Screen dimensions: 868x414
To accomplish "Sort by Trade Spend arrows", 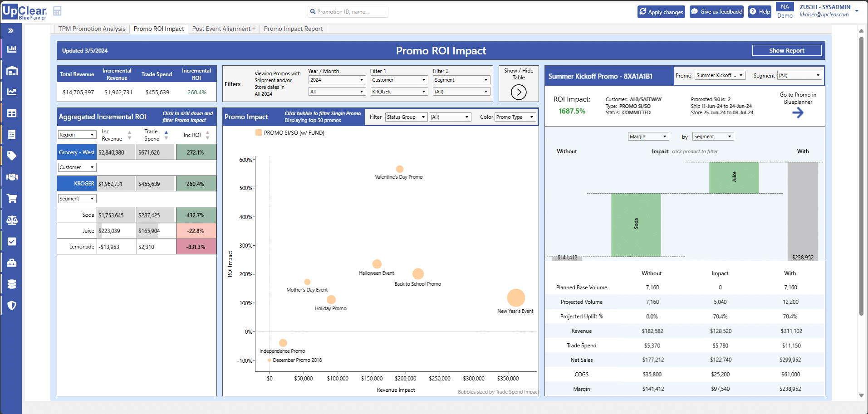I will click(x=166, y=135).
